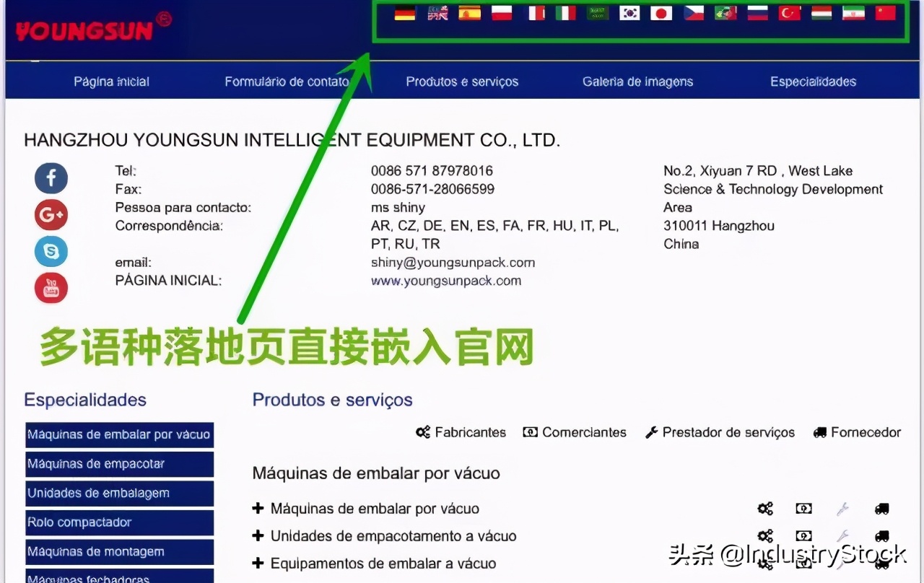Select the Chinese flag language option

(x=886, y=12)
